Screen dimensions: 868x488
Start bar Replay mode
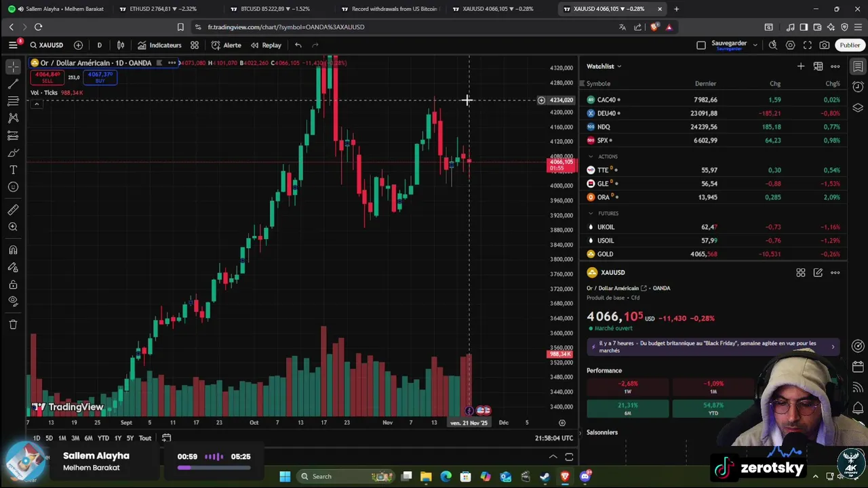[x=266, y=45]
